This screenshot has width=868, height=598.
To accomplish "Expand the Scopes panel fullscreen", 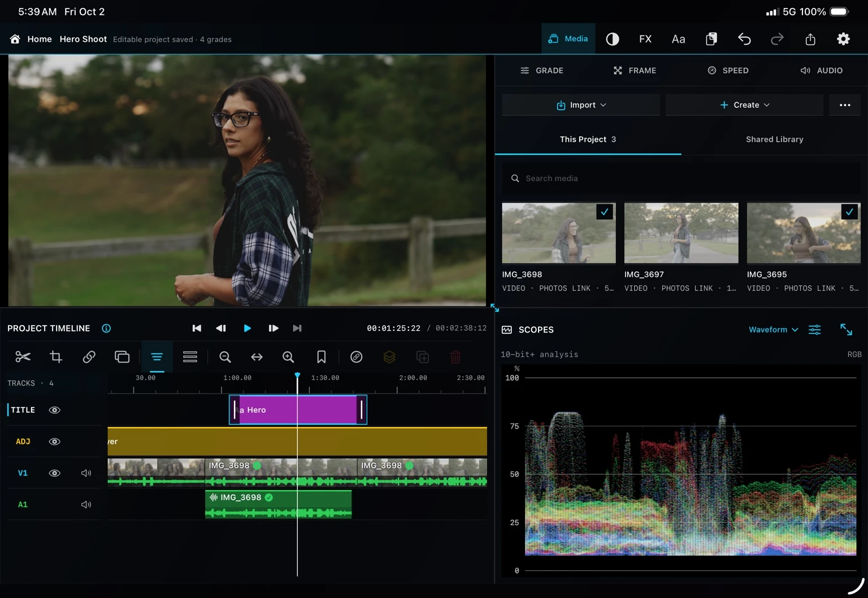I will 846,330.
